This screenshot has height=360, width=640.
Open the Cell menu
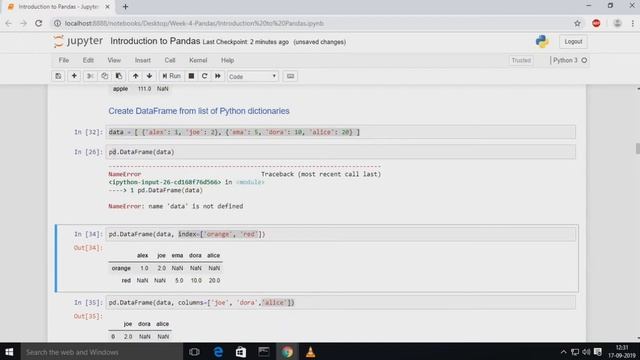pos(170,60)
